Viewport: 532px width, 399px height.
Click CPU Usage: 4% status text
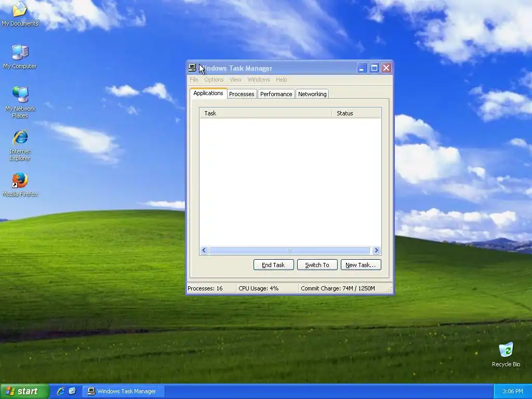point(259,288)
